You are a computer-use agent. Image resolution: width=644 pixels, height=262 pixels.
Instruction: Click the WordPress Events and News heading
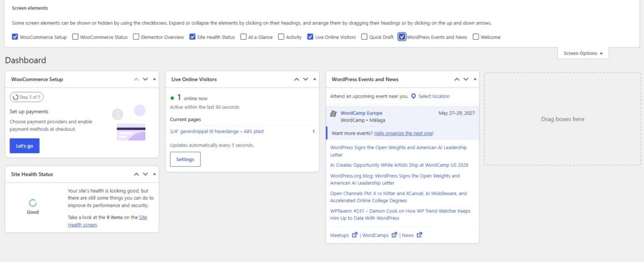(x=365, y=79)
